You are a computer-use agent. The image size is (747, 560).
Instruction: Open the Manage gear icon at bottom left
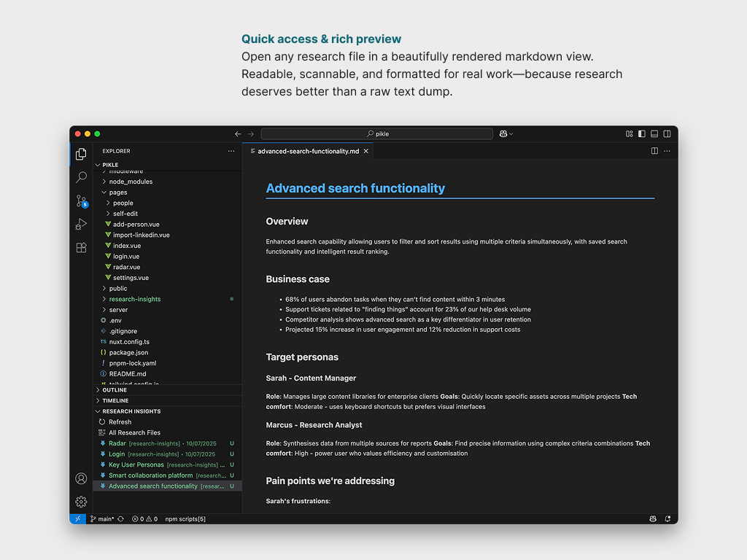click(81, 502)
